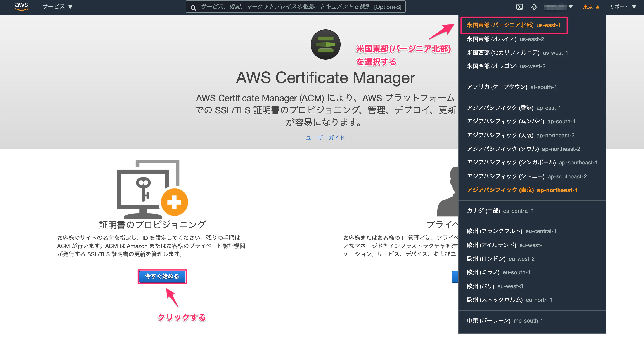This screenshot has height=338, width=644.
Task: Click the AWS Certificate Manager title text
Action: [x=325, y=78]
